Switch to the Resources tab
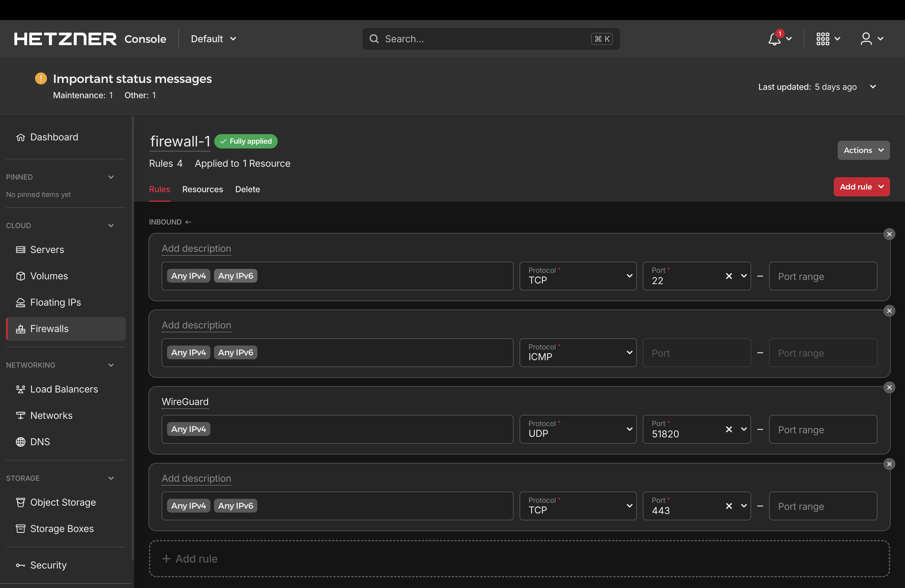 click(202, 189)
